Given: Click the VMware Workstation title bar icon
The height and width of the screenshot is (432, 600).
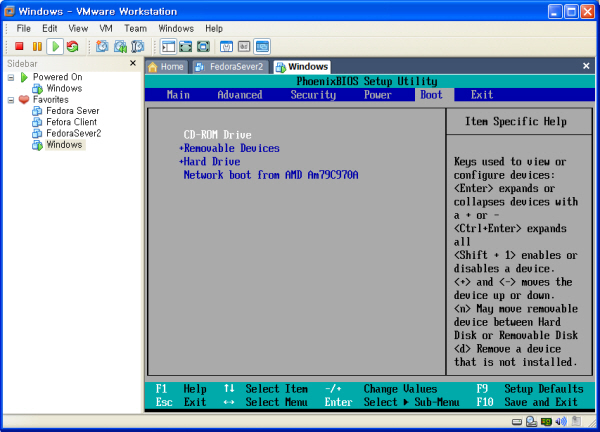Looking at the screenshot, I should coord(9,11).
